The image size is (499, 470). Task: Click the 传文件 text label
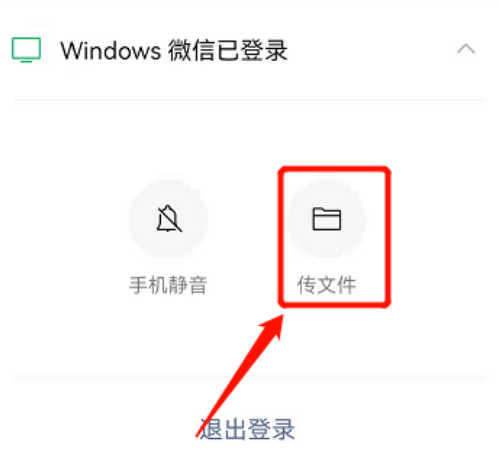coord(327,285)
